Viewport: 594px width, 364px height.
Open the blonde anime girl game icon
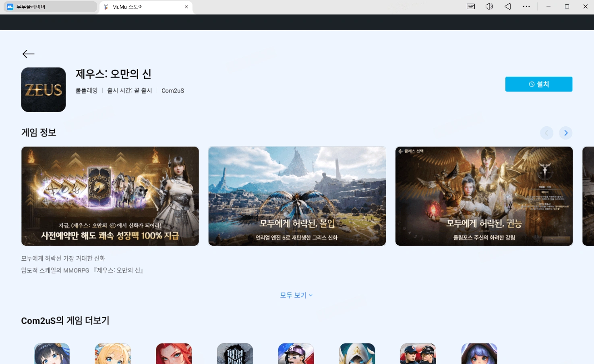(x=113, y=354)
